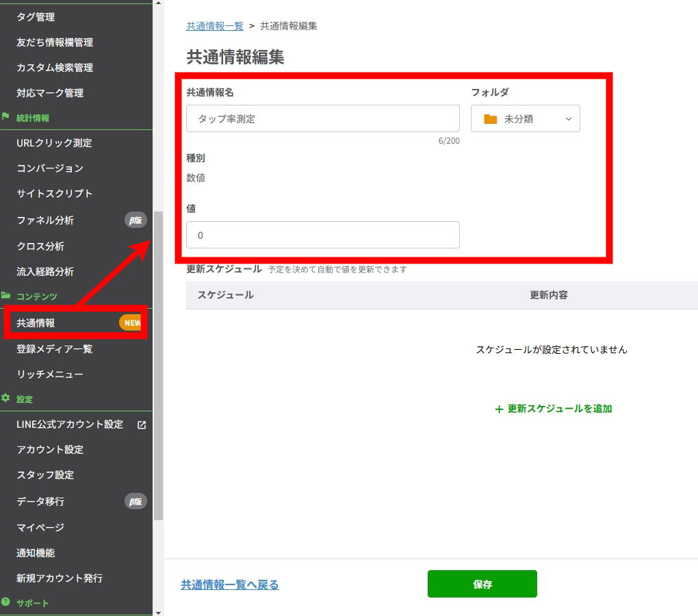
Task: Click the flag icon beside 統計情報
Action: click(x=6, y=117)
